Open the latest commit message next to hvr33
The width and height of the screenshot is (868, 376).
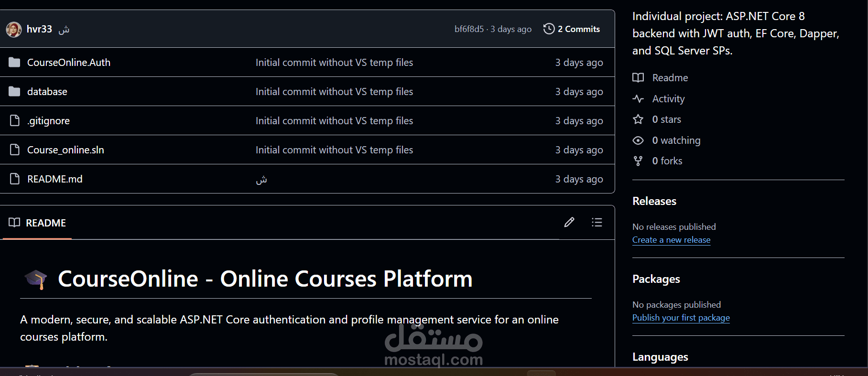(x=64, y=30)
